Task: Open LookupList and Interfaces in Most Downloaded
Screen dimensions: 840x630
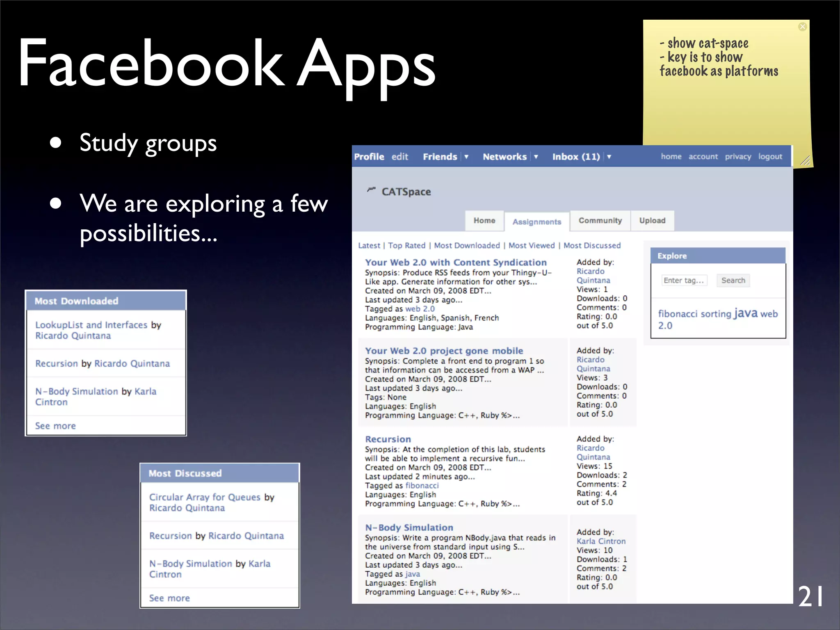Action: (x=91, y=325)
